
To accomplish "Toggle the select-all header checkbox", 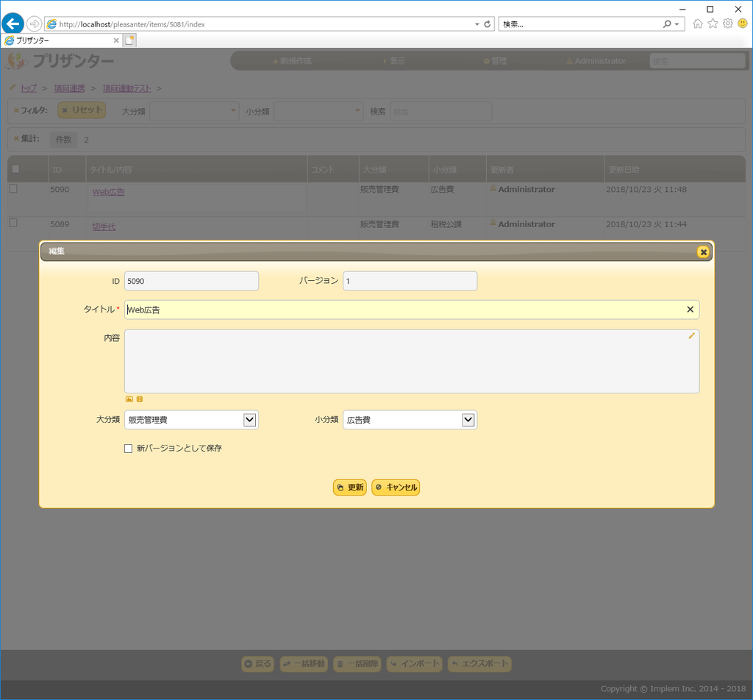I will coord(16,169).
